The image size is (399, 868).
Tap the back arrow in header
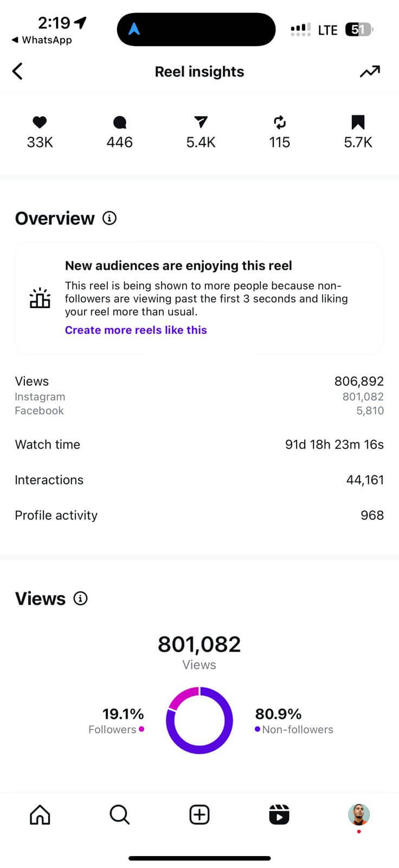tap(18, 71)
